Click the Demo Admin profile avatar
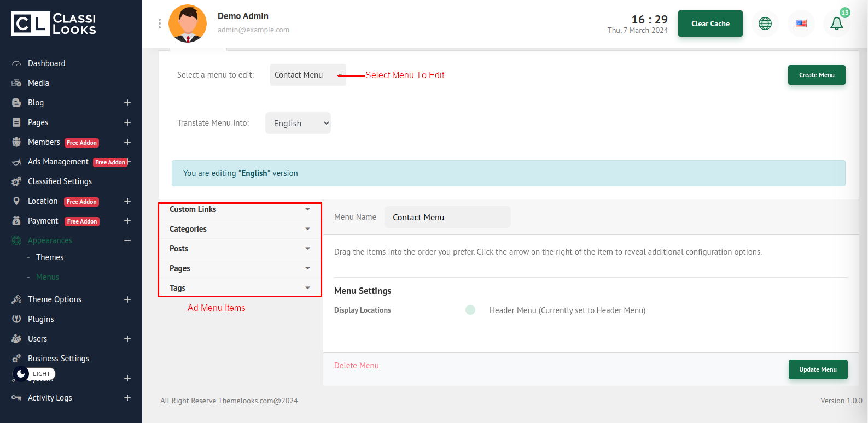The width and height of the screenshot is (868, 423). pyautogui.click(x=188, y=23)
